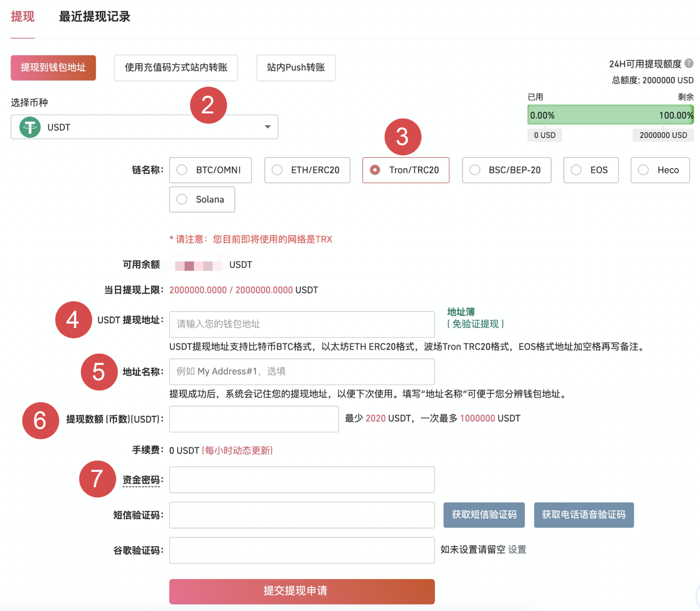Click the help icon beside 24H可用提现额度
The width and height of the screenshot is (700, 611).
(689, 63)
